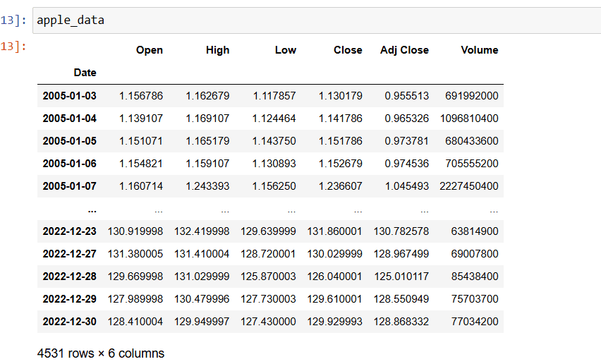Viewport: 601px width, 364px height.
Task: Click Volume value 77034200
Action: (x=475, y=322)
